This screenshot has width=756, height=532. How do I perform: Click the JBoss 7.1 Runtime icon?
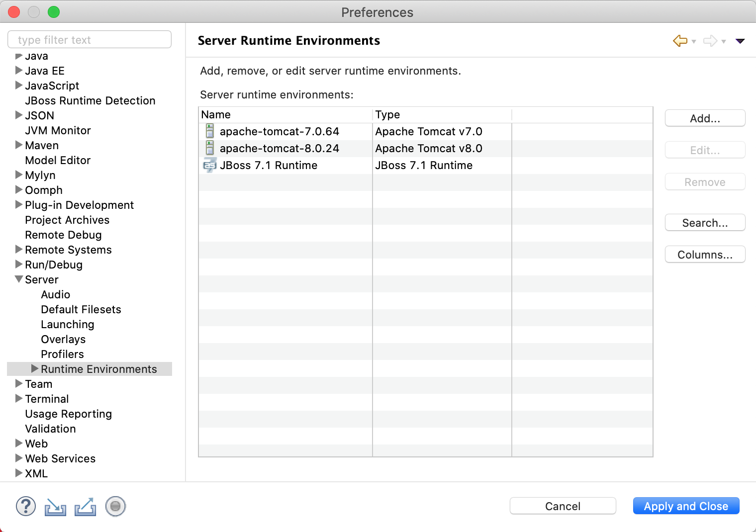[210, 165]
